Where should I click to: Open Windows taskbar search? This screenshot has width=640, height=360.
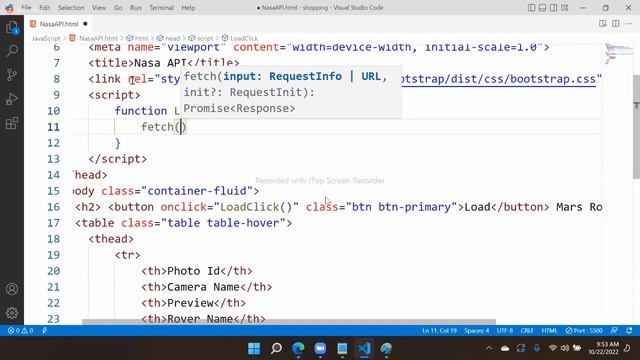pyautogui.click(x=276, y=349)
